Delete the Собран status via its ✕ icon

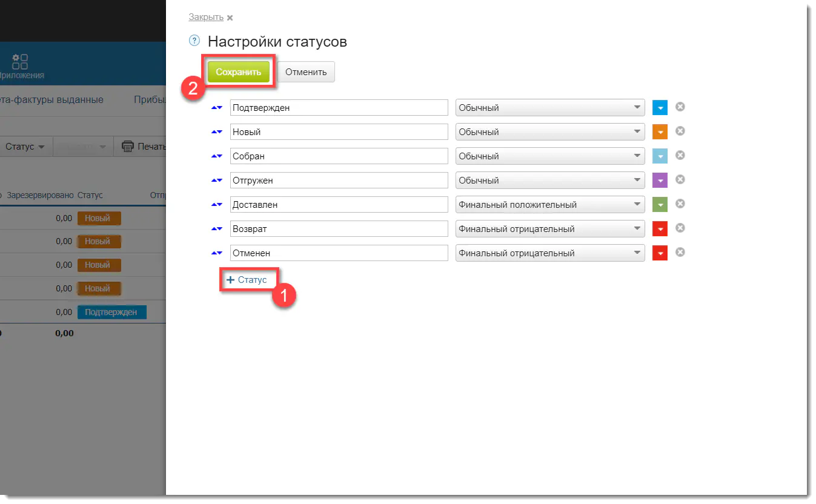coord(680,156)
